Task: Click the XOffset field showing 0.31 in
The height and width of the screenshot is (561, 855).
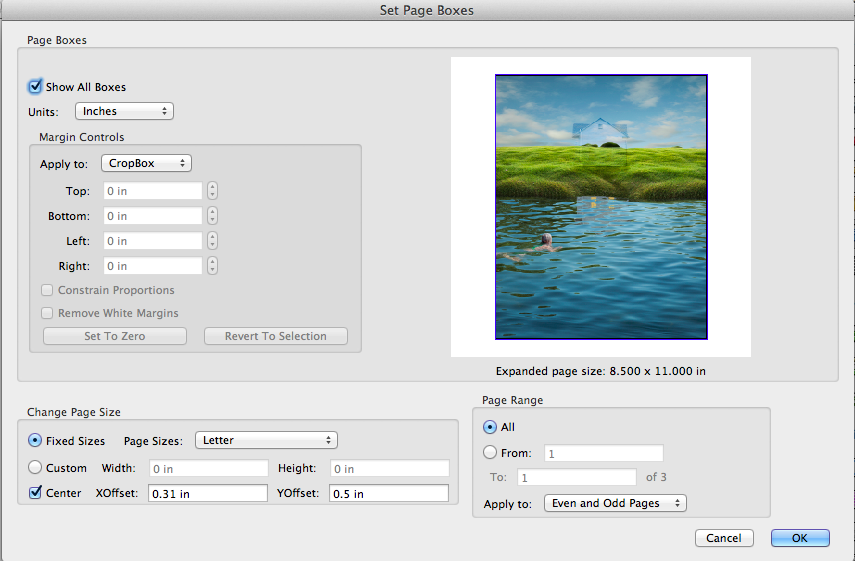Action: coord(208,493)
